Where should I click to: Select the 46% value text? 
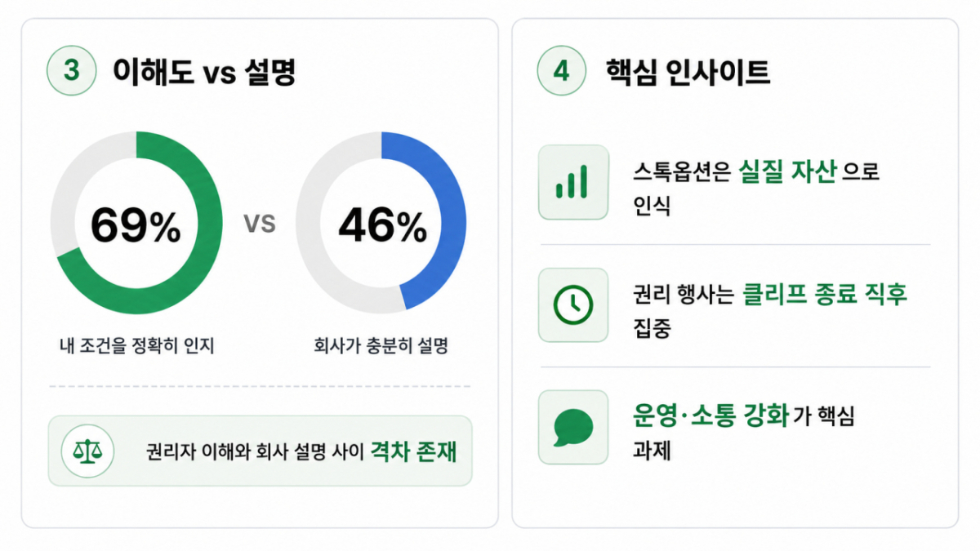pyautogui.click(x=382, y=225)
